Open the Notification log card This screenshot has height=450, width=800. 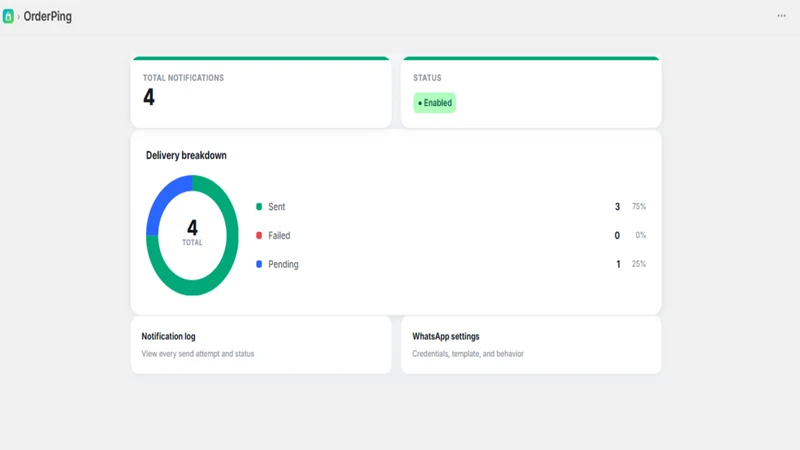click(261, 345)
